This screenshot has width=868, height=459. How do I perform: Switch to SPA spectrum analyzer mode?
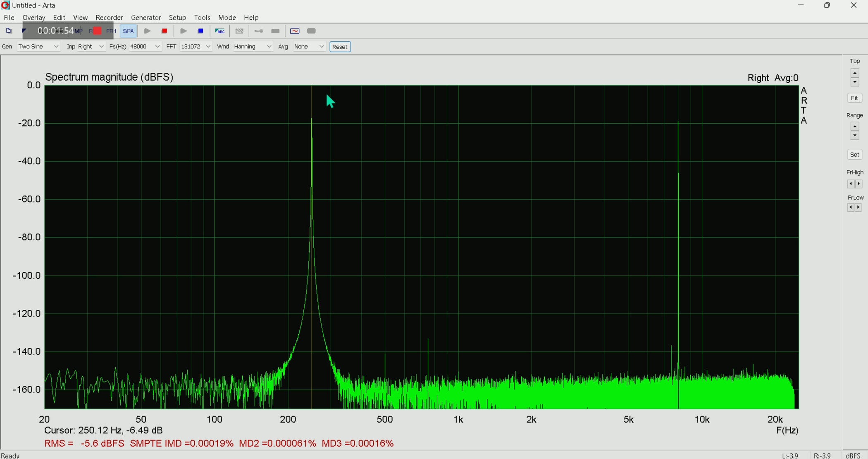coord(128,31)
